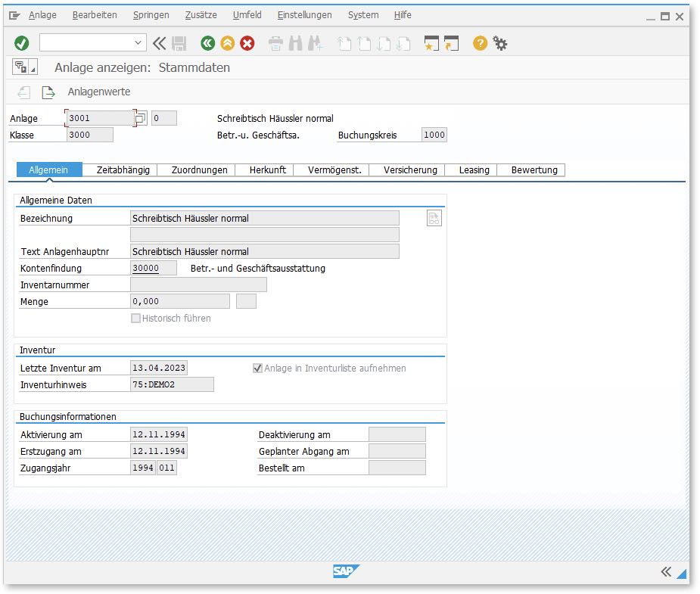This screenshot has width=700, height=594.
Task: Expand the bottom-right status bar chevron
Action: 666,571
